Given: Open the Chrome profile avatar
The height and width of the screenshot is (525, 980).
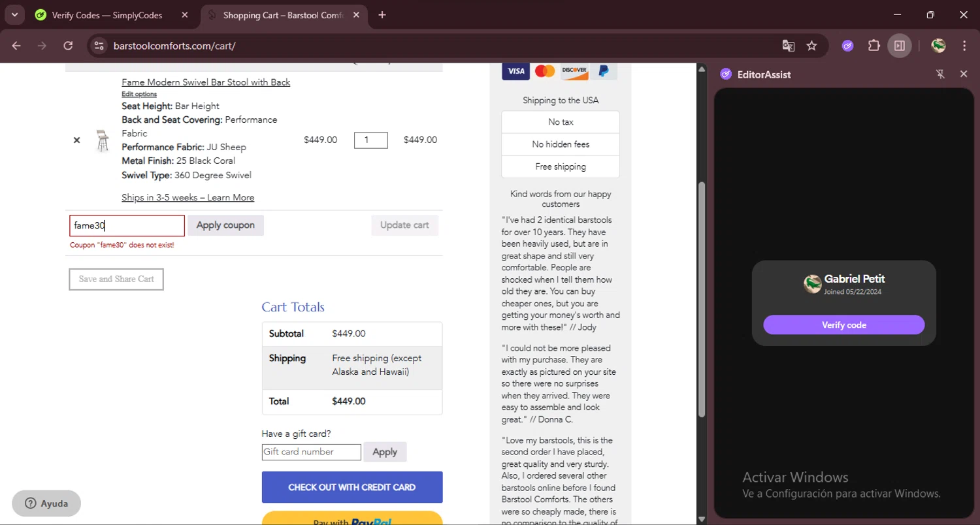Looking at the screenshot, I should coord(939,46).
